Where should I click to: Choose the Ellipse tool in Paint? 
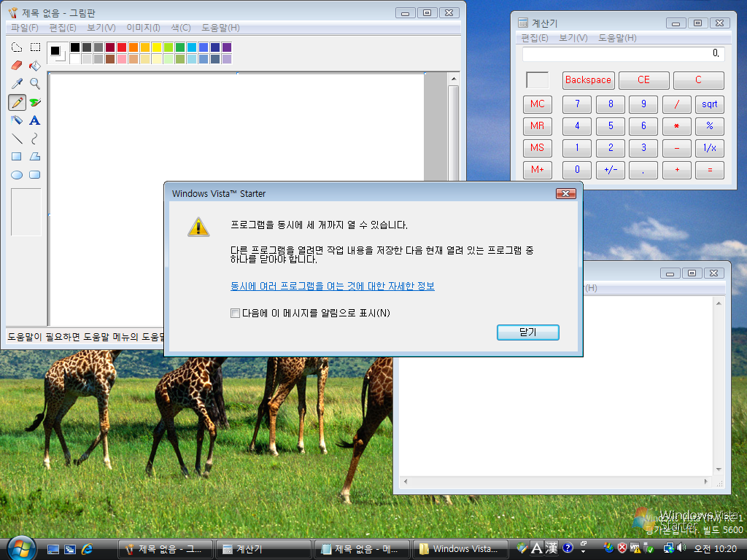(17, 175)
